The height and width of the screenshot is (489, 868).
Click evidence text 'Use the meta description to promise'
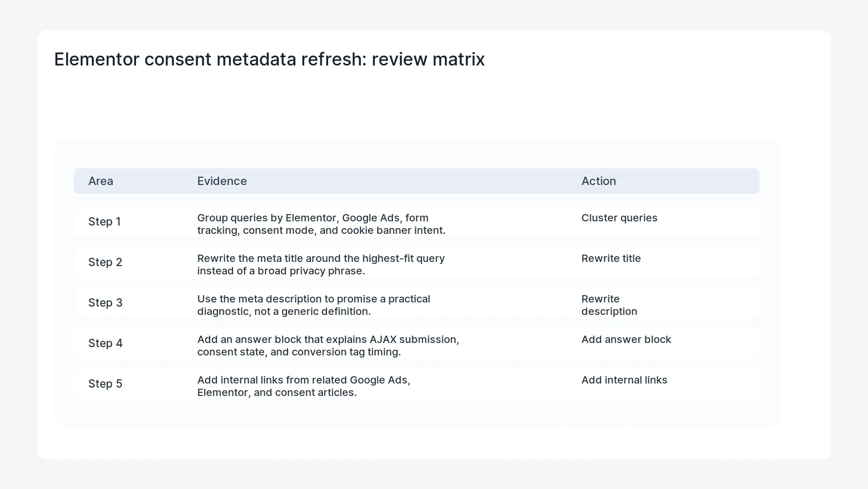point(286,299)
